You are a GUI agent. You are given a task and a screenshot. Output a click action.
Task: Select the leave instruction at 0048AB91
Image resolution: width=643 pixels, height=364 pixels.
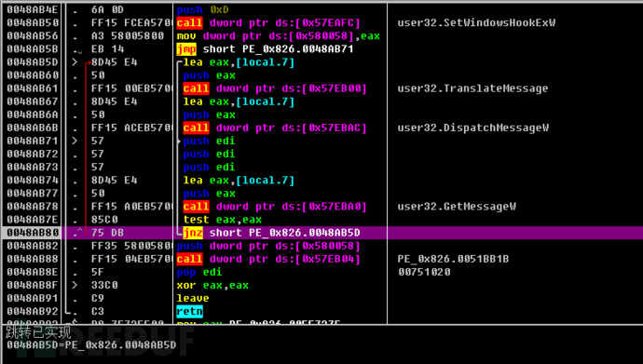(x=193, y=298)
